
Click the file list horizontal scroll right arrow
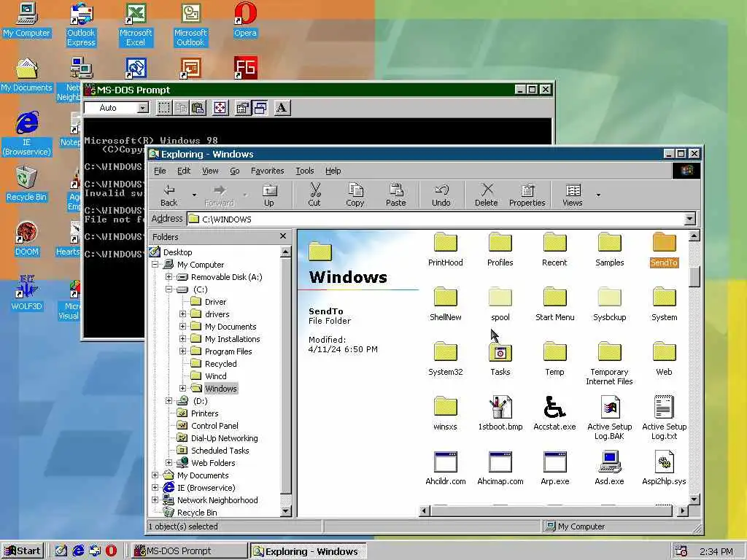683,510
